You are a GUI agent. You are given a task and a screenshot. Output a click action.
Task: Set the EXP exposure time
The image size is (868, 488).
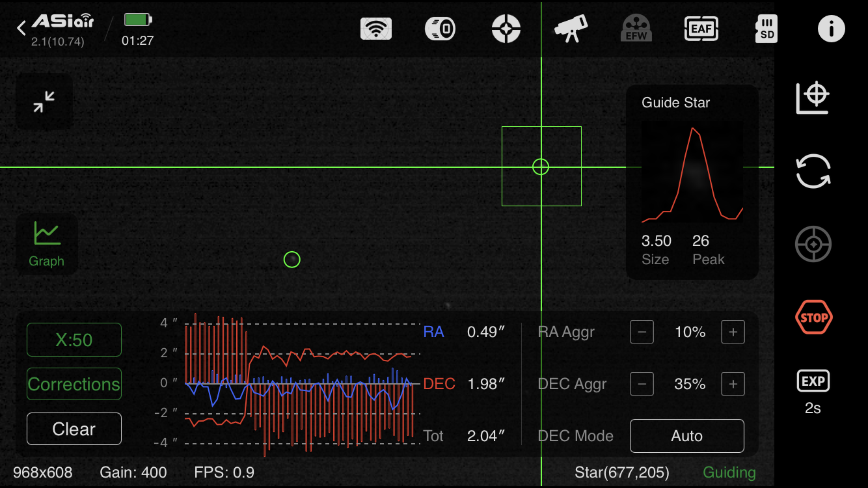click(813, 390)
